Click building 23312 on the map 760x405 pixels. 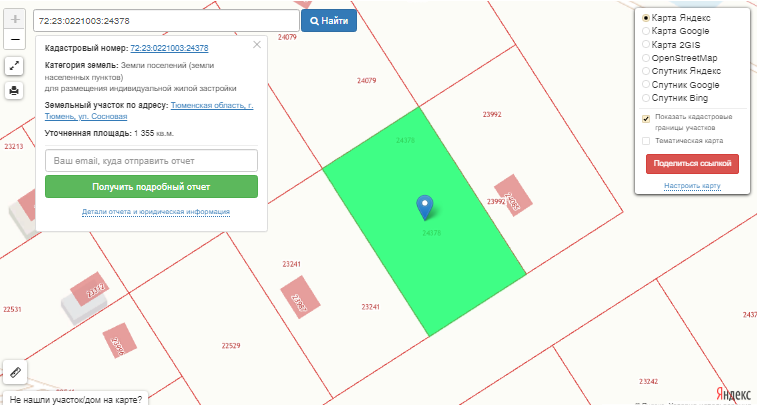tap(89, 289)
